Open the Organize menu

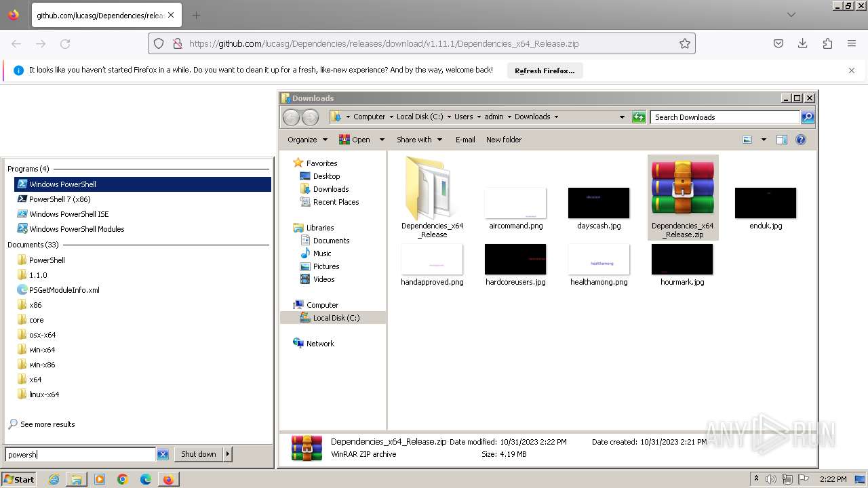[x=307, y=140]
